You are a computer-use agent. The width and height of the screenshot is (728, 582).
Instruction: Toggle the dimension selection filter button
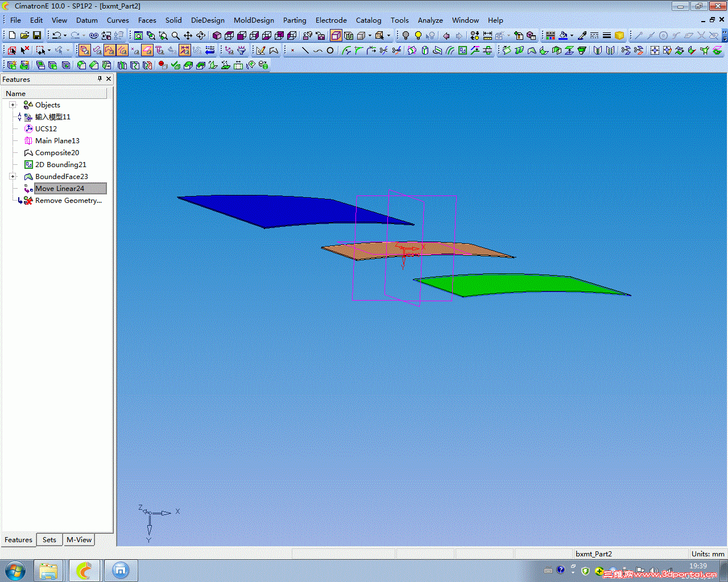tap(185, 50)
